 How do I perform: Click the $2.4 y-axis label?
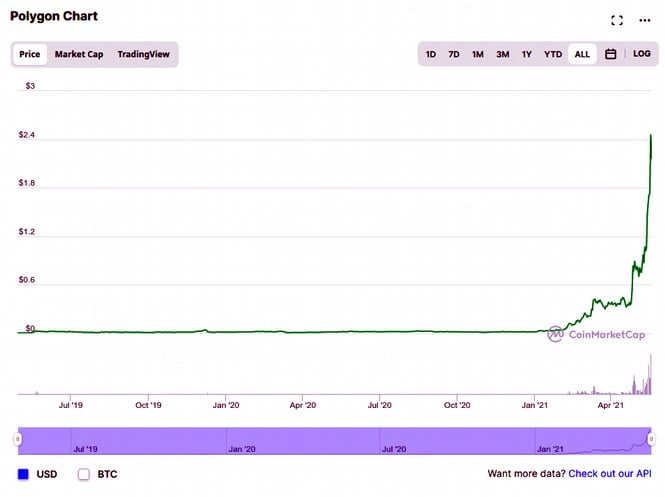(x=26, y=135)
